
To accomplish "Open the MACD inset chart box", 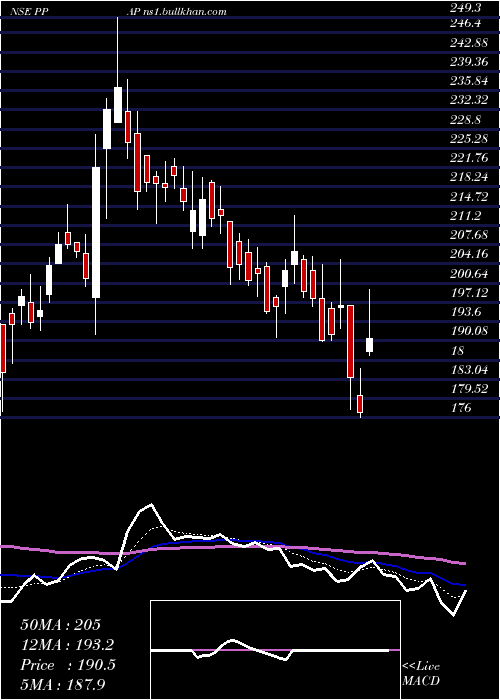I will (275, 650).
